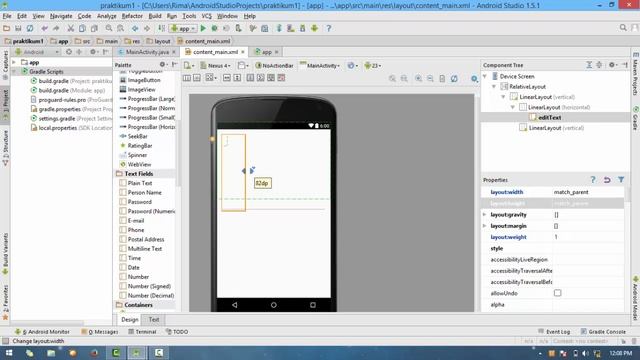Click the Redo arrow icon
This screenshot has height=360, width=640.
pyautogui.click(x=56, y=28)
